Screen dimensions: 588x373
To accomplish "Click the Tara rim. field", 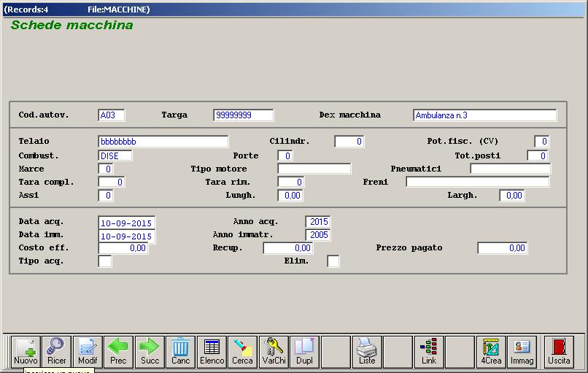I will [x=291, y=182].
